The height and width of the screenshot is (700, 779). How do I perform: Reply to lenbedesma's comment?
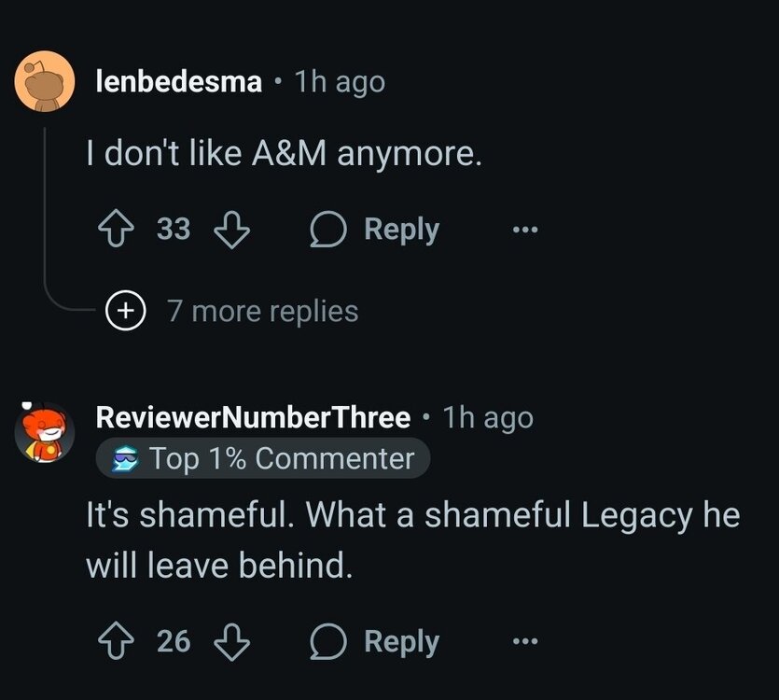pos(375,230)
